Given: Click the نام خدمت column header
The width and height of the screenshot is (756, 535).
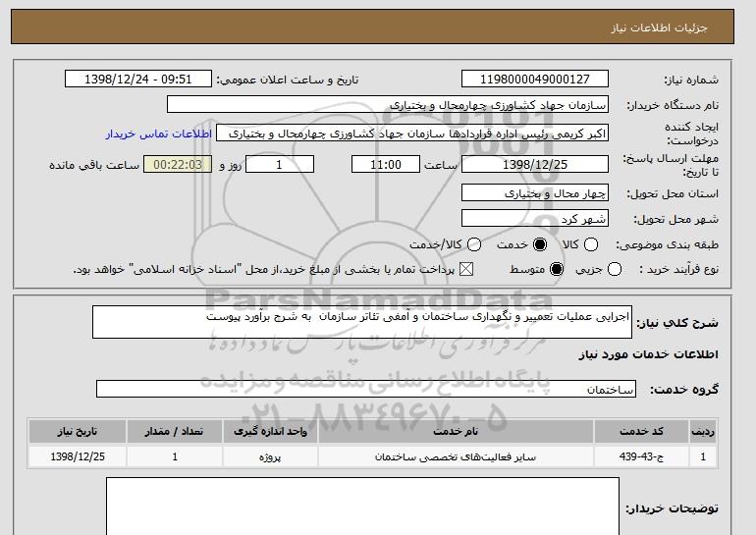Looking at the screenshot, I should point(456,431).
